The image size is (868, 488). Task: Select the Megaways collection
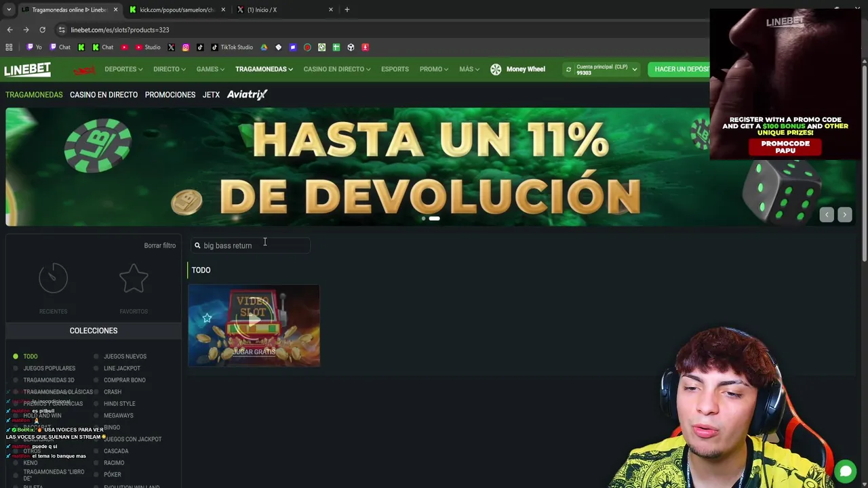click(118, 415)
